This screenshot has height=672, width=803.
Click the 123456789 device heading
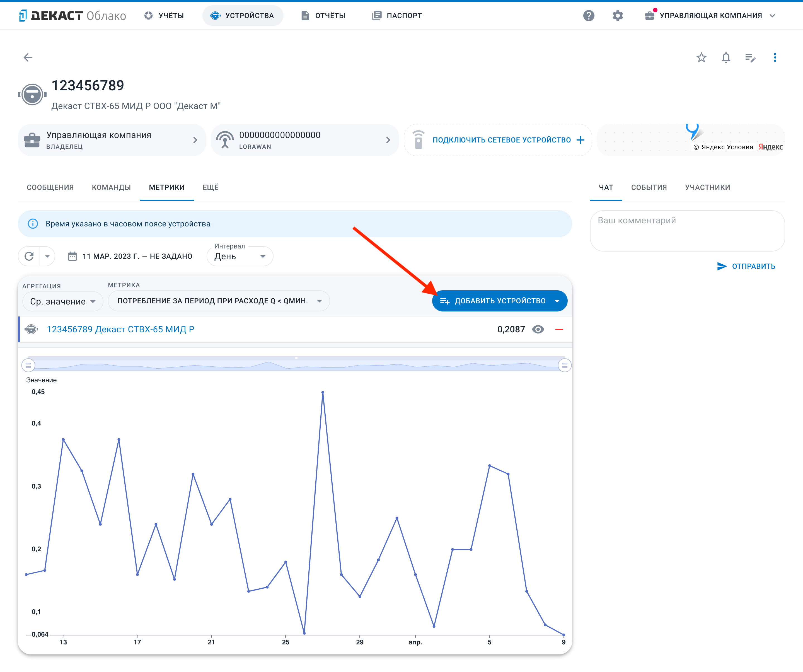(88, 85)
